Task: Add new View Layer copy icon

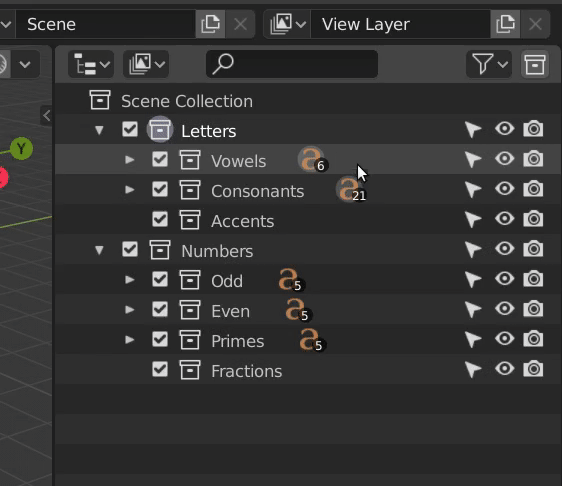Action: [505, 24]
